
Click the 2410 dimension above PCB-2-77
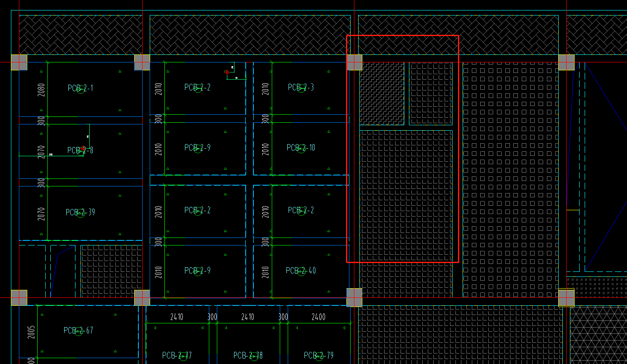pyautogui.click(x=177, y=317)
